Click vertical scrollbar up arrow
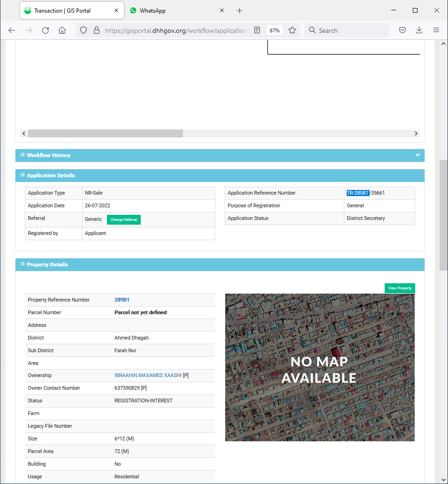The width and height of the screenshot is (448, 484). pyautogui.click(x=443, y=44)
